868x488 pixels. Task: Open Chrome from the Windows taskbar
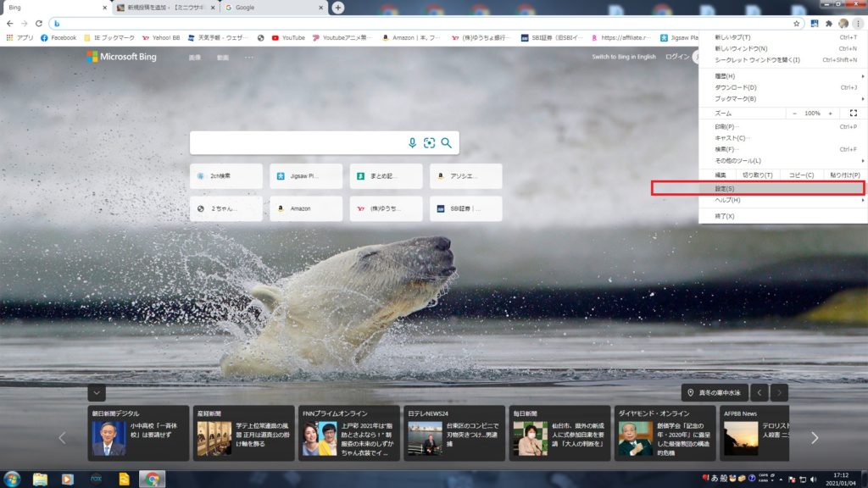point(152,479)
